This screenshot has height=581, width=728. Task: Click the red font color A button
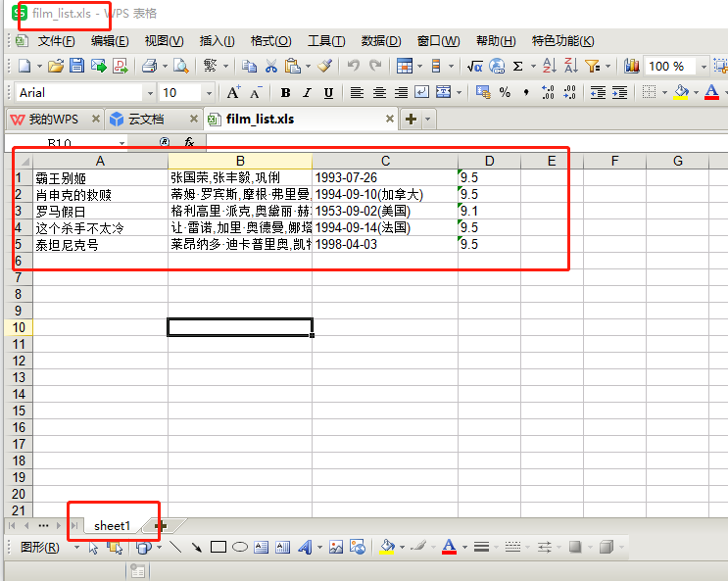(711, 92)
